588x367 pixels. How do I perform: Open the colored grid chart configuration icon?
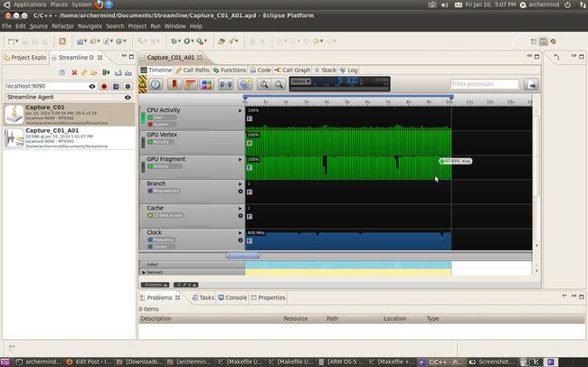pos(206,84)
